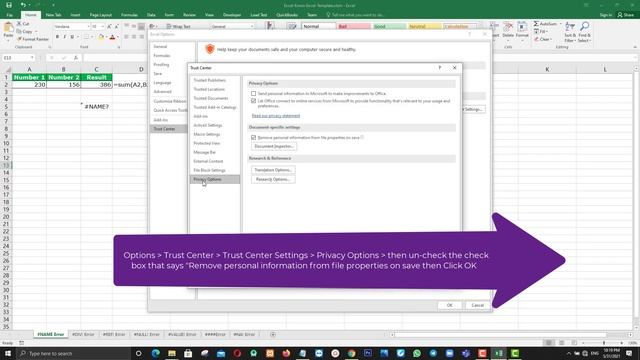Viewport: 640px width, 360px height.
Task: Click the Document Inspector button
Action: [274, 146]
